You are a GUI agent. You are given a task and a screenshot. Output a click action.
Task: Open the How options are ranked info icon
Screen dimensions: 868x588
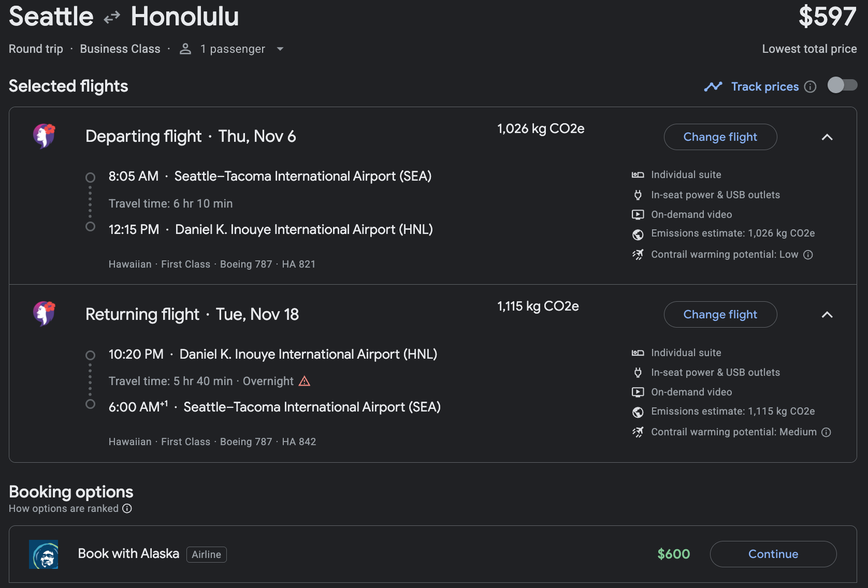coord(127,508)
